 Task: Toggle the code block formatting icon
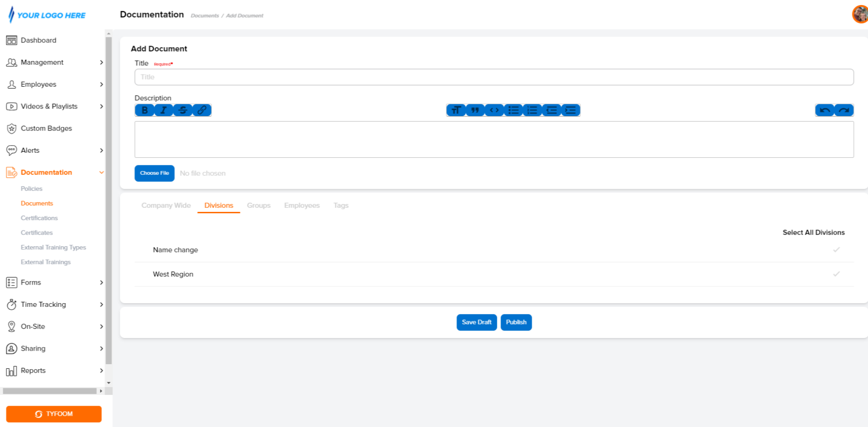click(x=494, y=110)
